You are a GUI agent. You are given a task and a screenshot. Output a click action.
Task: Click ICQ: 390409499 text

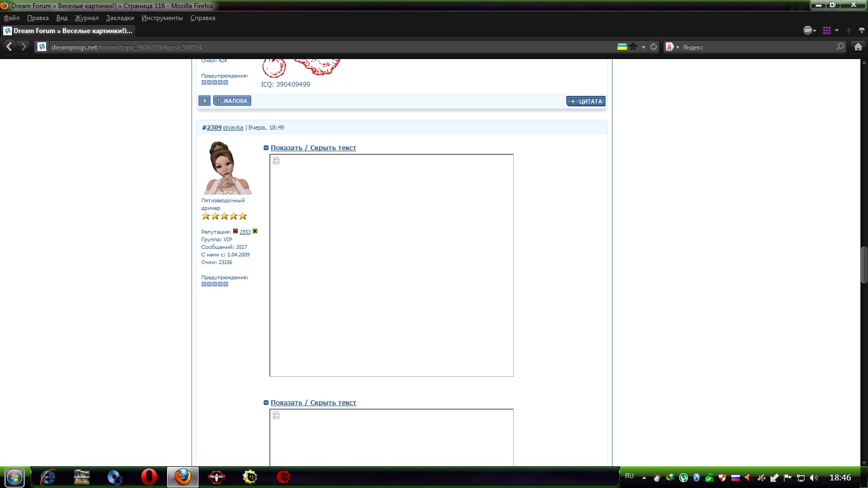click(285, 84)
